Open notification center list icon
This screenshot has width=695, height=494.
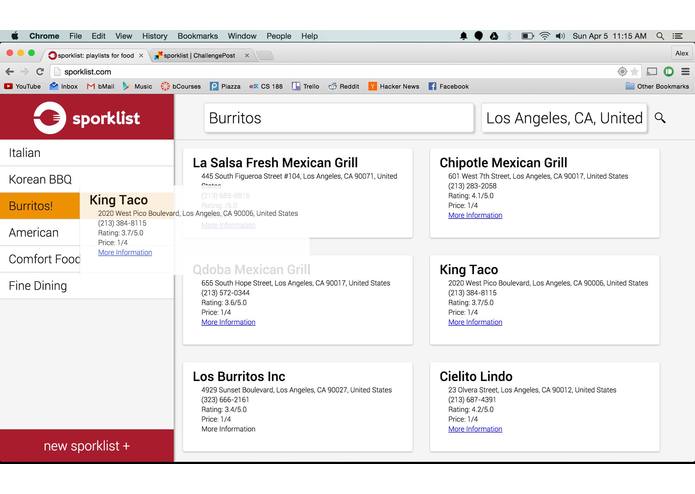click(x=678, y=36)
